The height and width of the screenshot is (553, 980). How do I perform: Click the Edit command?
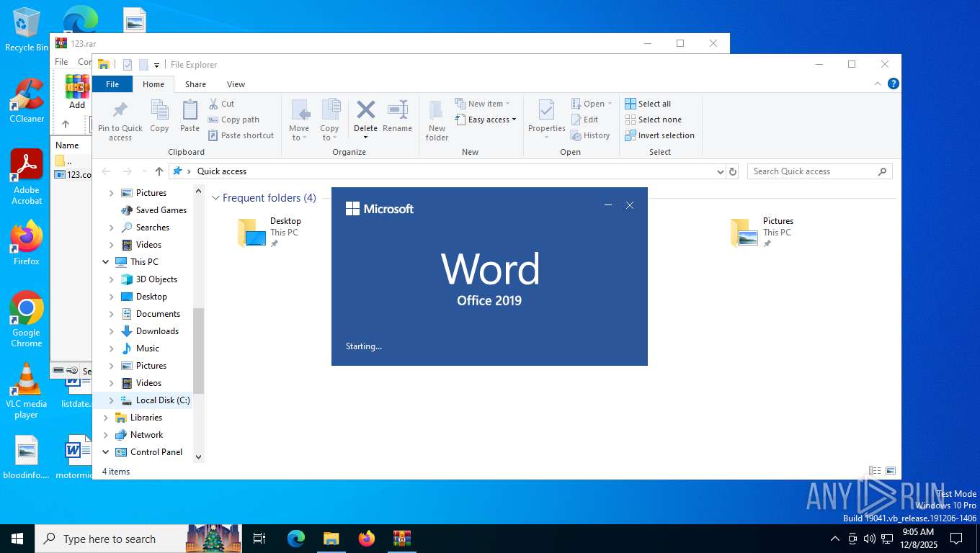[x=585, y=120]
